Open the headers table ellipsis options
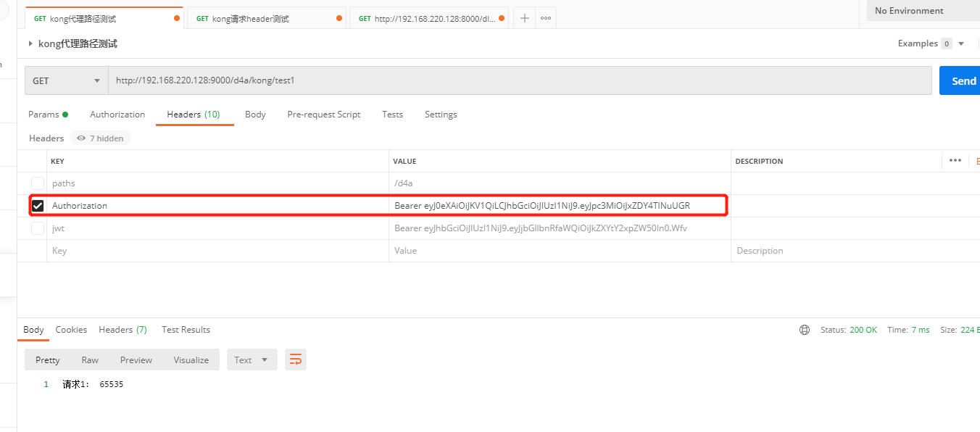This screenshot has height=432, width=980. coord(955,160)
